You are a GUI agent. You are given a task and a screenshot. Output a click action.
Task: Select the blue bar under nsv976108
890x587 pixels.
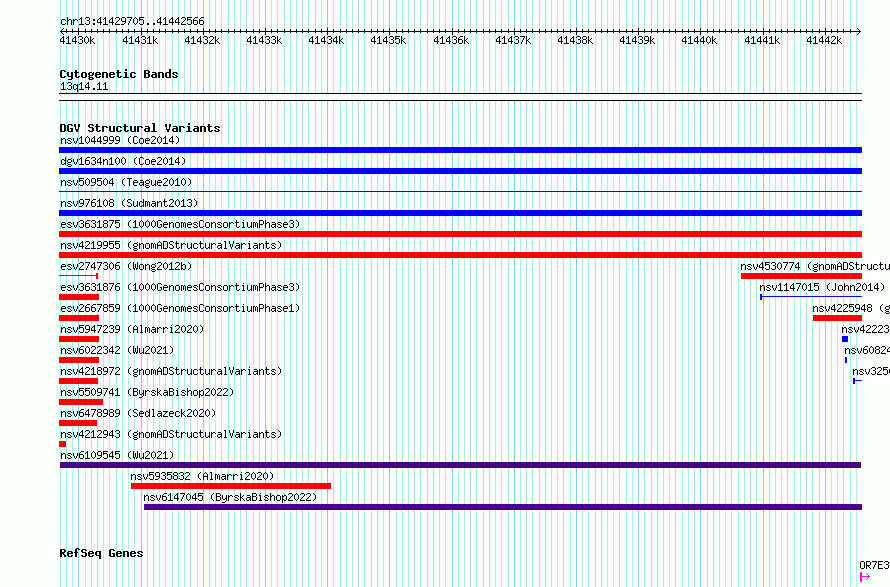click(460, 213)
